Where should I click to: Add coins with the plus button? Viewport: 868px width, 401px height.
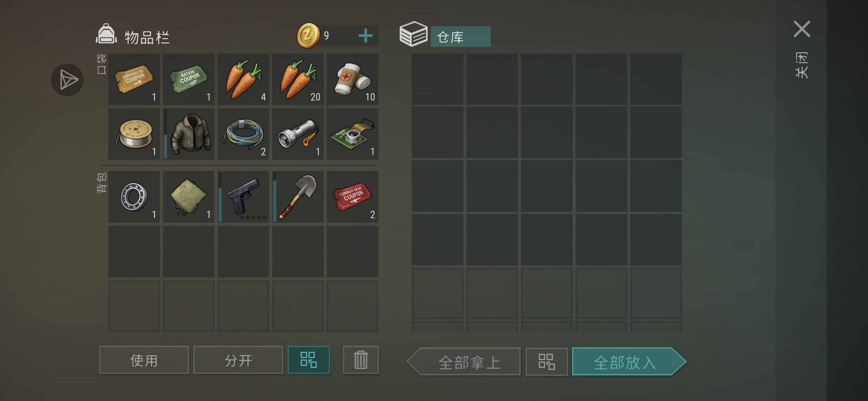[366, 35]
